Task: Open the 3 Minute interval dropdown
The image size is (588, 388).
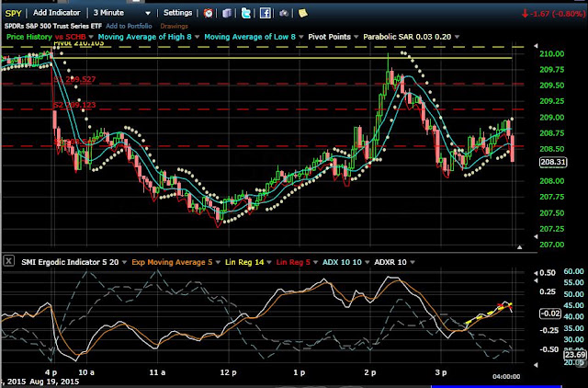Action: pyautogui.click(x=148, y=13)
